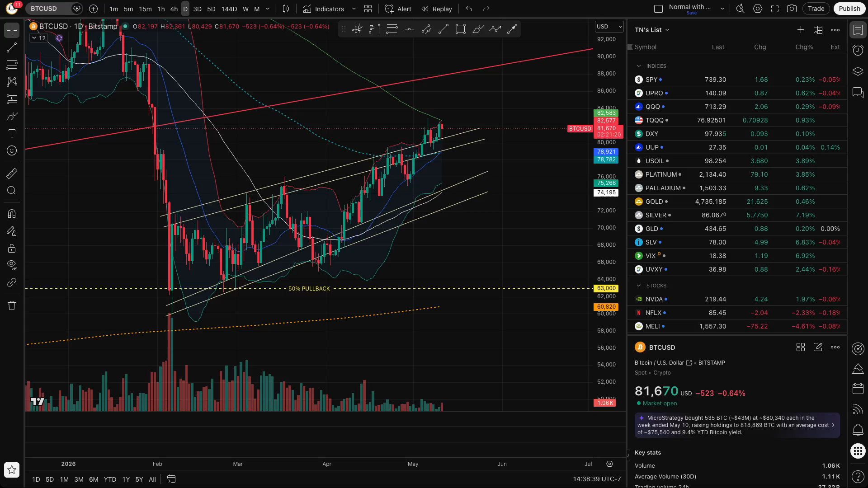The width and height of the screenshot is (868, 488).
Task: Expand the Normal with layout dropdown
Action: (x=722, y=9)
